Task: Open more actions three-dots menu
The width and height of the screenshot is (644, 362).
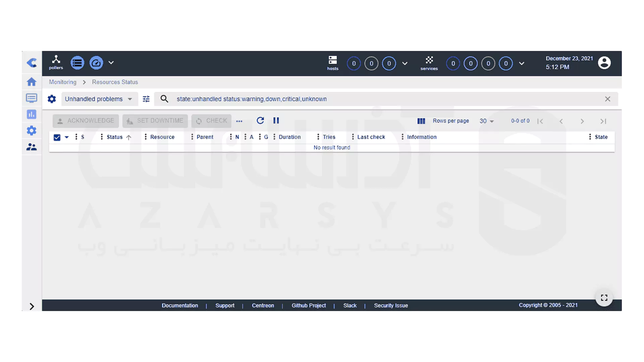Action: click(x=239, y=121)
